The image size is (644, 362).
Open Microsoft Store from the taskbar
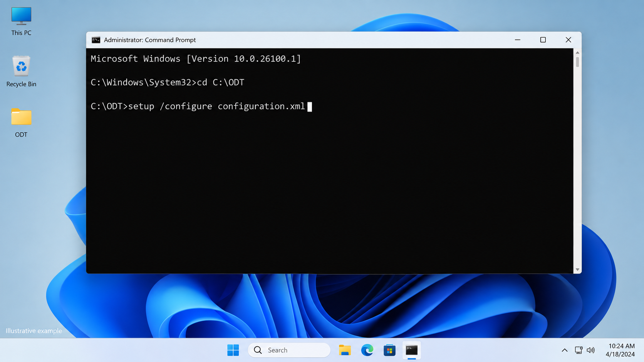click(389, 350)
